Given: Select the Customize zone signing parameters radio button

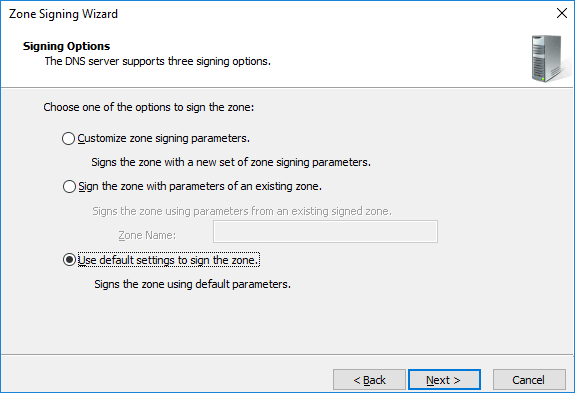Looking at the screenshot, I should 68,139.
